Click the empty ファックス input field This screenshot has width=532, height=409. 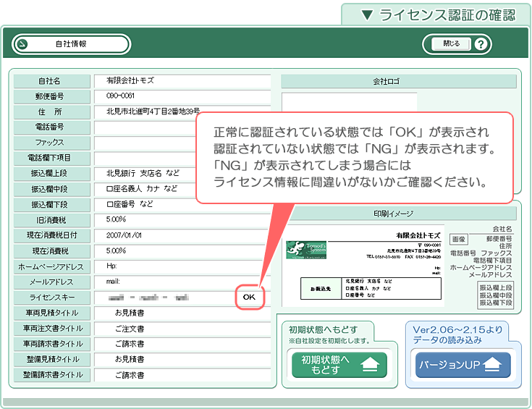coord(145,143)
